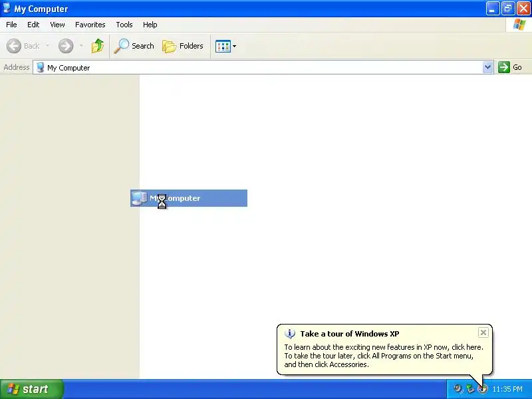Open the File menu
The width and height of the screenshot is (532, 399).
click(11, 25)
